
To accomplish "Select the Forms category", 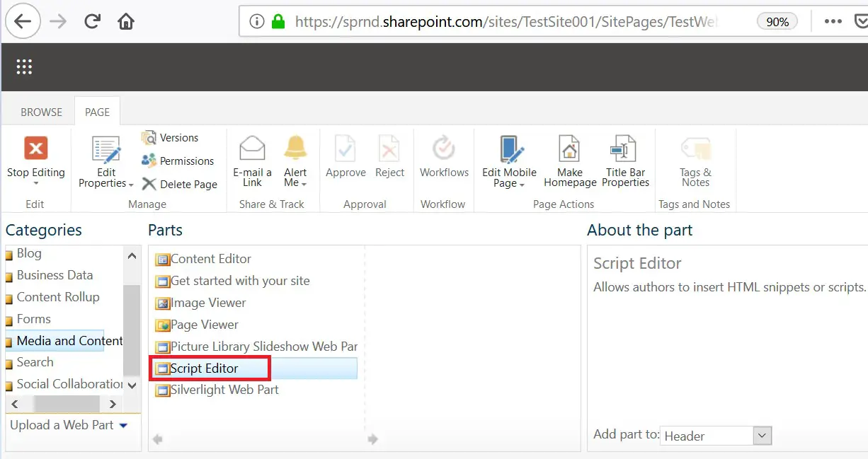I will (x=33, y=319).
